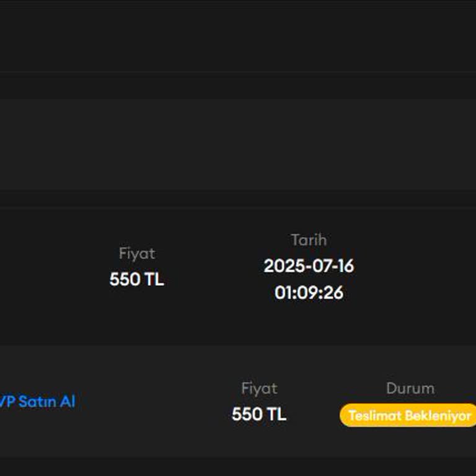Click the dark divider band below the lighter panel

point(238,198)
